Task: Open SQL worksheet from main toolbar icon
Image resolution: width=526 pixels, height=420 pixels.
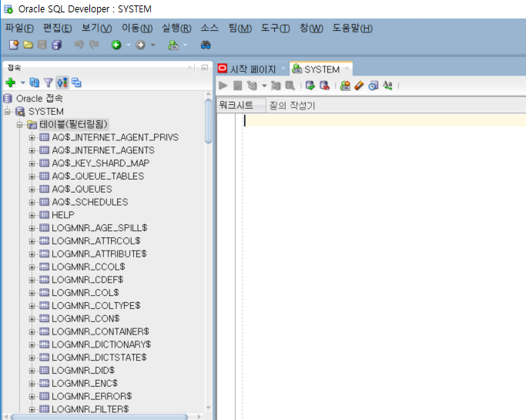Action: click(173, 45)
